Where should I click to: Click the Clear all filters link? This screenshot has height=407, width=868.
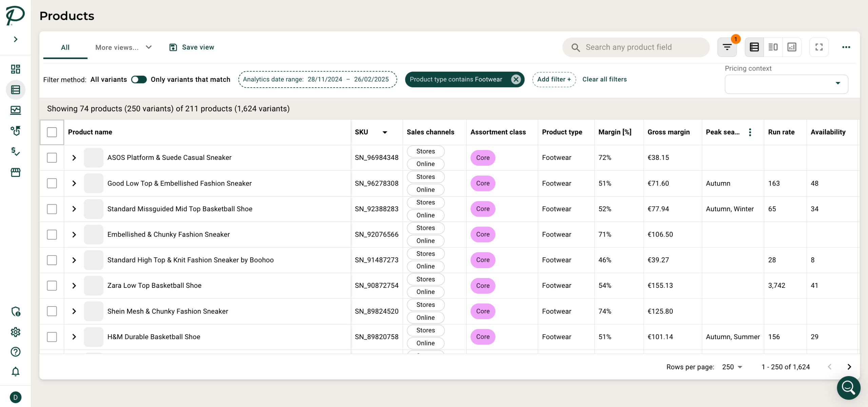pos(604,79)
